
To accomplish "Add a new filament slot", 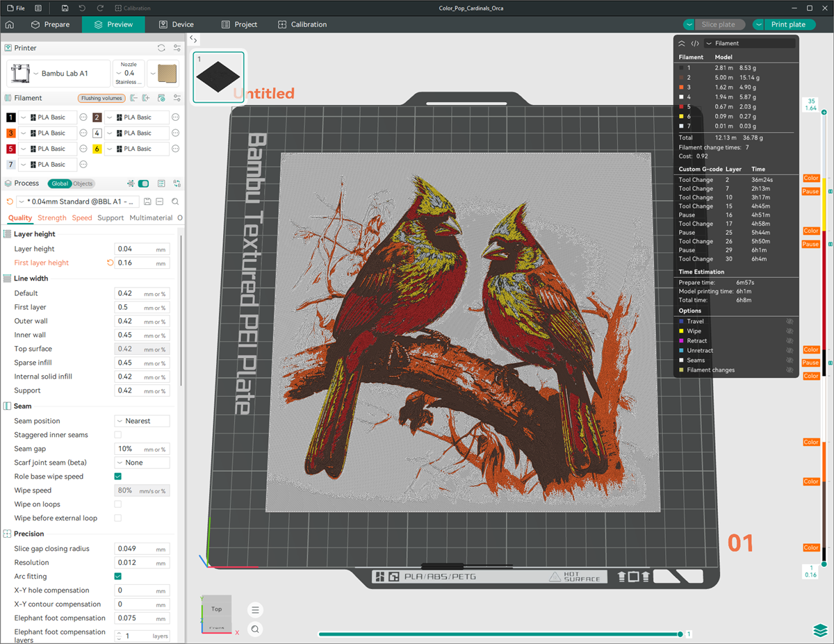I will 146,98.
